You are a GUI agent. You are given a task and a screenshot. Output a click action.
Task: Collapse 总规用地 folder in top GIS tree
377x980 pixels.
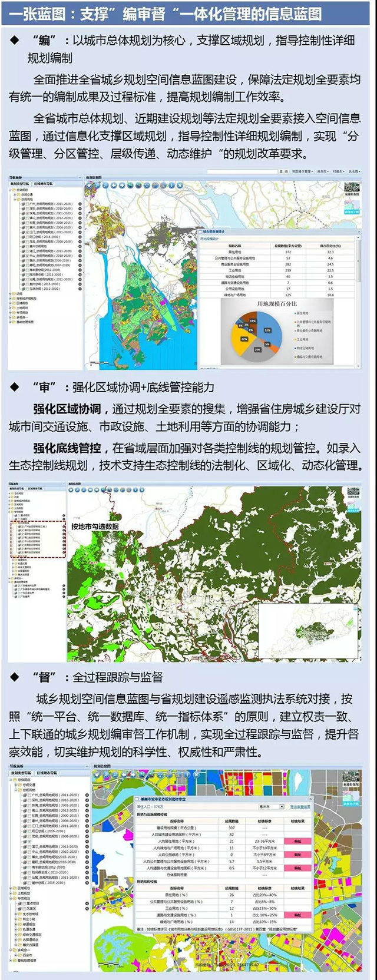pyautogui.click(x=15, y=199)
